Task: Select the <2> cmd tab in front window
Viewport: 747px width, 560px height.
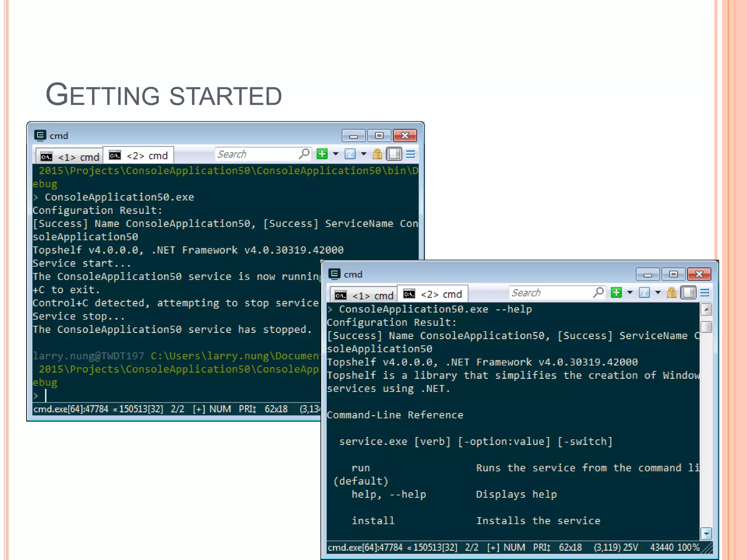Action: pos(433,294)
